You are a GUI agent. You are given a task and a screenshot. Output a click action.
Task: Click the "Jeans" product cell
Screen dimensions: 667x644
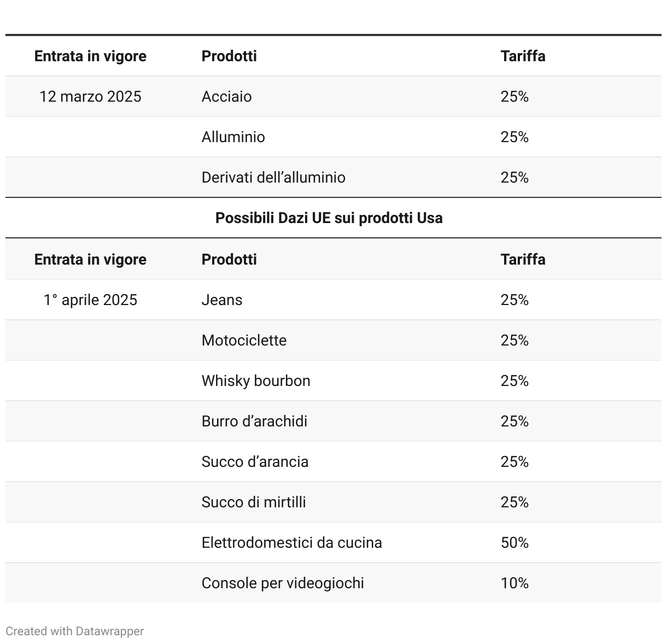pos(221,300)
